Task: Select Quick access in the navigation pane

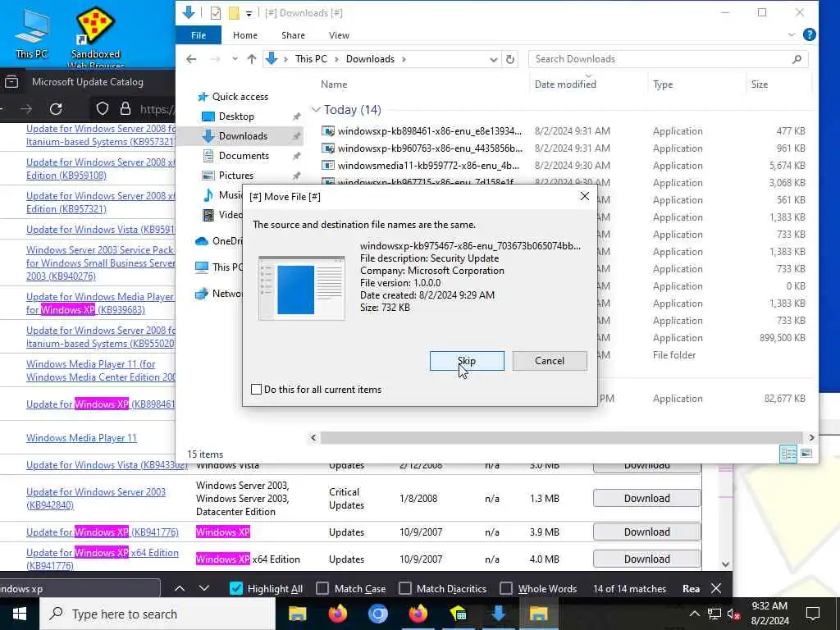Action: pyautogui.click(x=240, y=97)
